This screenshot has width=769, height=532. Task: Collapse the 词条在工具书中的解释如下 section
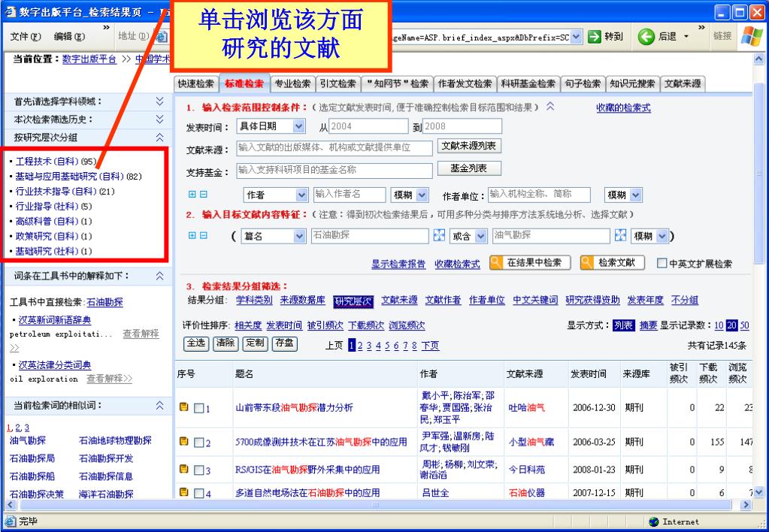[160, 276]
